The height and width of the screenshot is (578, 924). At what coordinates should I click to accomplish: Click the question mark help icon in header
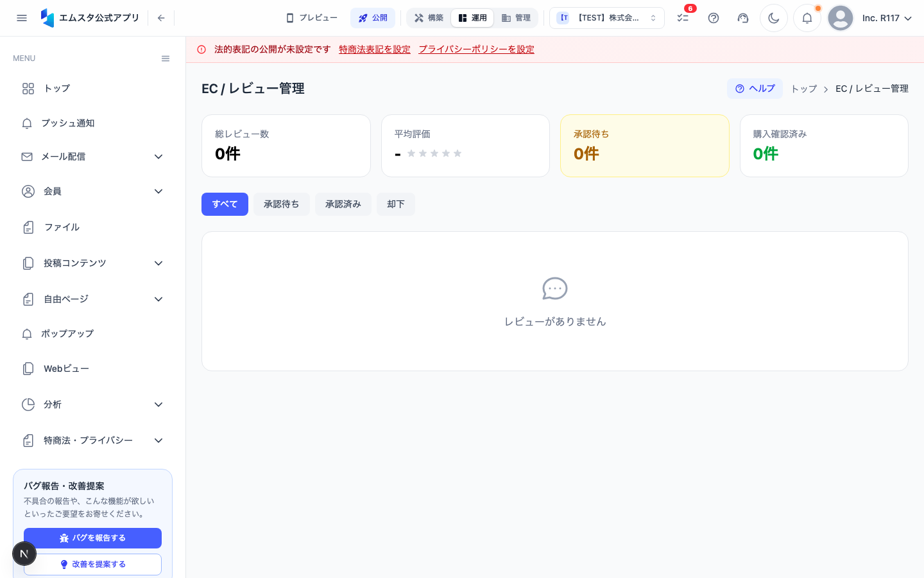pyautogui.click(x=714, y=18)
